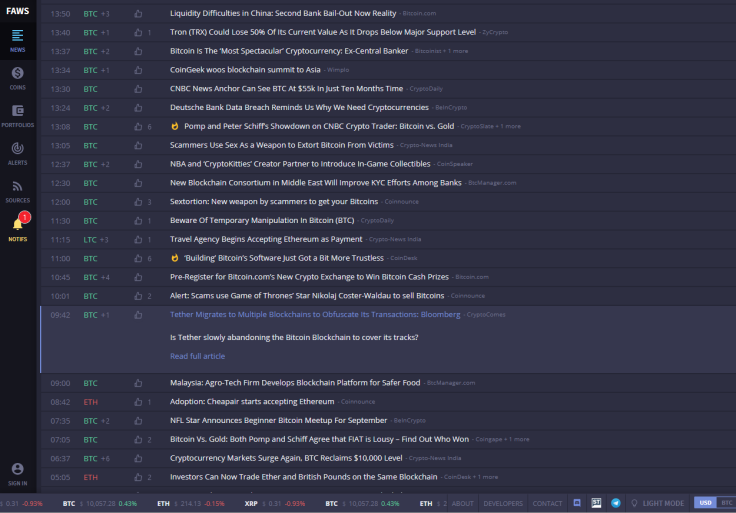Image resolution: width=736 pixels, height=513 pixels.
Task: Open the Coins section in the sidebar
Action: (x=17, y=78)
